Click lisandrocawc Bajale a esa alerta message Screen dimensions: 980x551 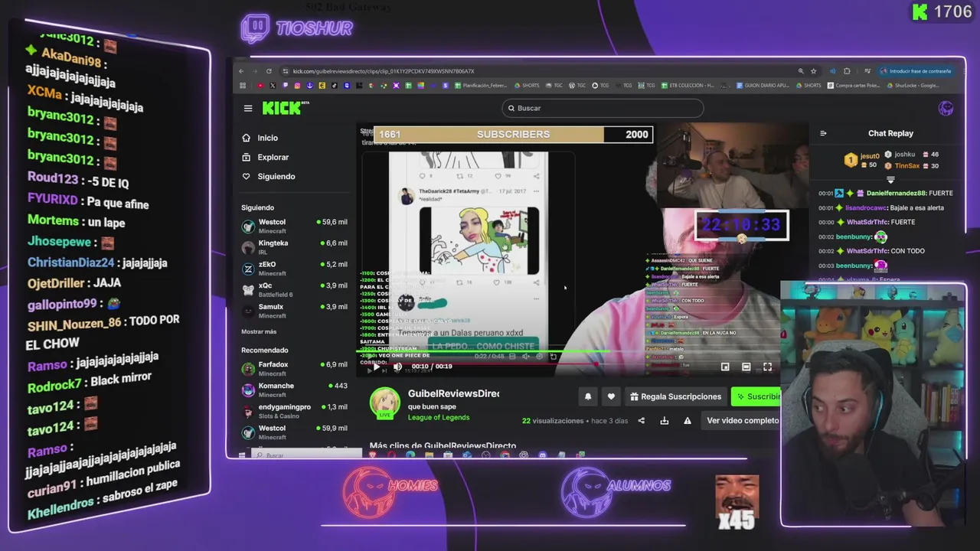(x=881, y=207)
